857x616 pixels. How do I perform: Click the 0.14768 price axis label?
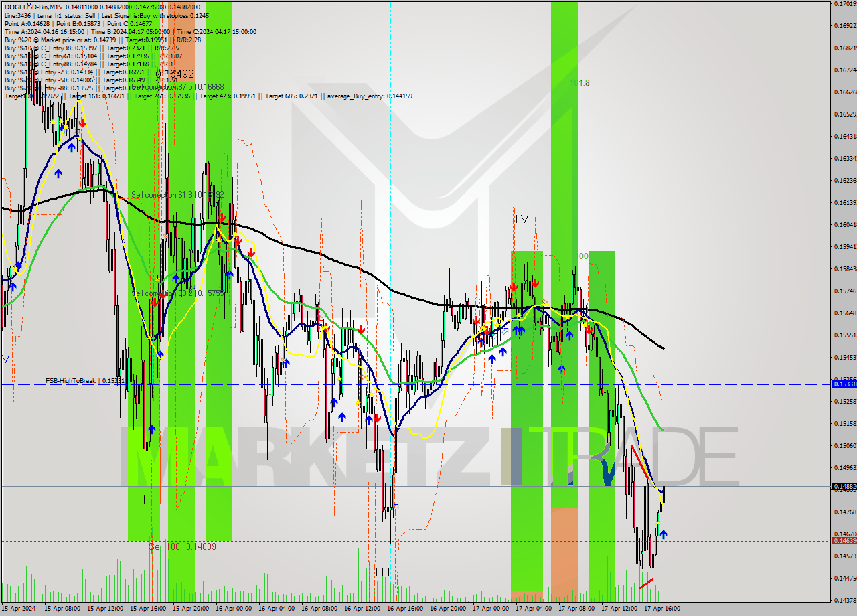click(845, 512)
